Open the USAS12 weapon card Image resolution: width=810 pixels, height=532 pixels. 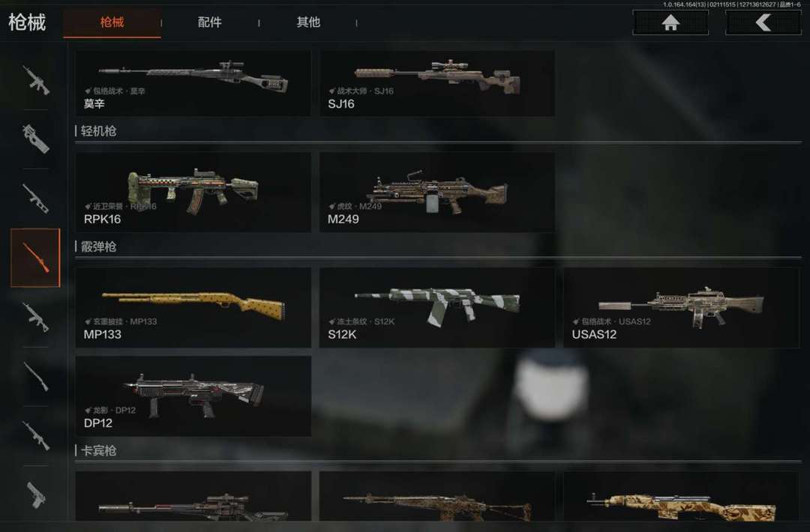click(x=681, y=307)
